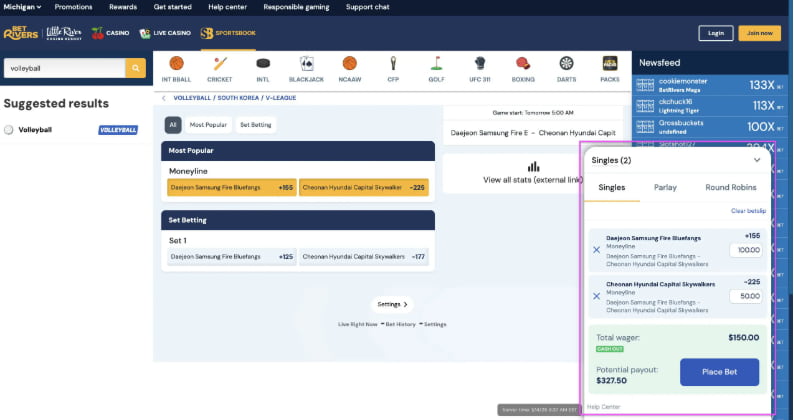Click the Place Bet button
The image size is (794, 420).
tap(720, 372)
